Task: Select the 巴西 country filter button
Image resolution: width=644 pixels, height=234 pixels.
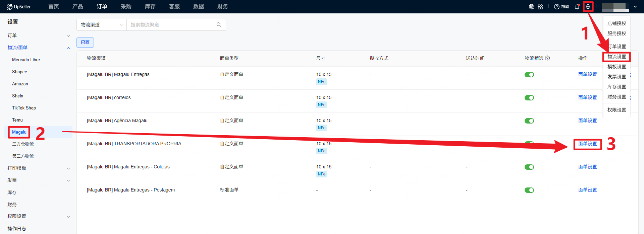Action: 85,43
